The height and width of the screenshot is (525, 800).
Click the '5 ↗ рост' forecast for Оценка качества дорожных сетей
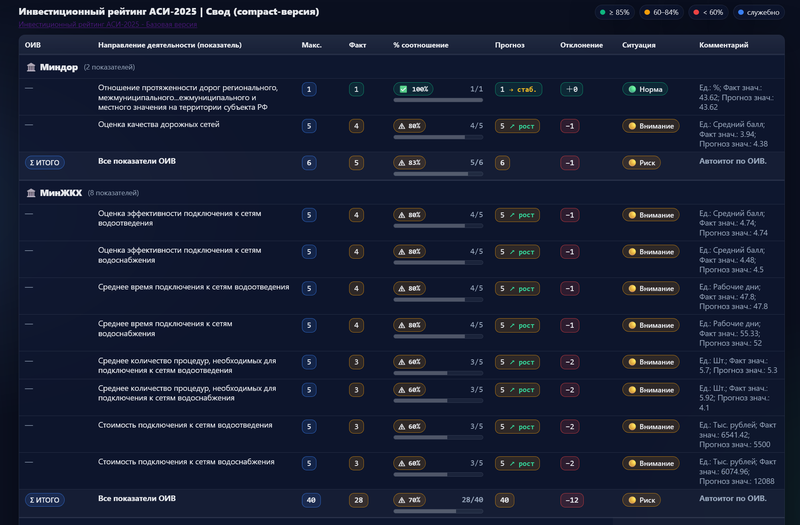tap(517, 126)
